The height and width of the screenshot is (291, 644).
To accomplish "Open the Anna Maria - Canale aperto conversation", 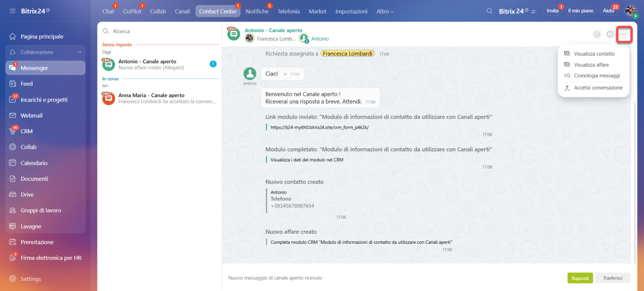I will 159,98.
